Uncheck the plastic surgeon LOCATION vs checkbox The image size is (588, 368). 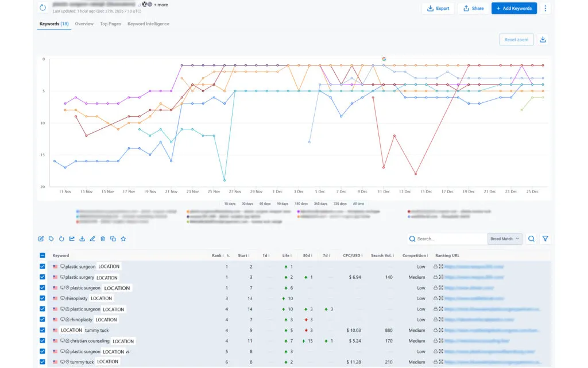pyautogui.click(x=42, y=351)
